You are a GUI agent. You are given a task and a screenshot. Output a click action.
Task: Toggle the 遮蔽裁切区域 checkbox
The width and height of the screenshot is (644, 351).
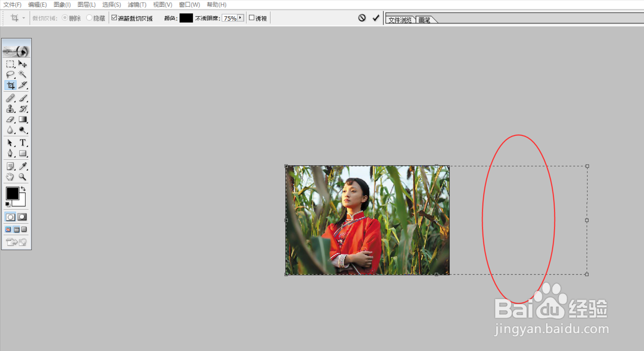pyautogui.click(x=114, y=18)
